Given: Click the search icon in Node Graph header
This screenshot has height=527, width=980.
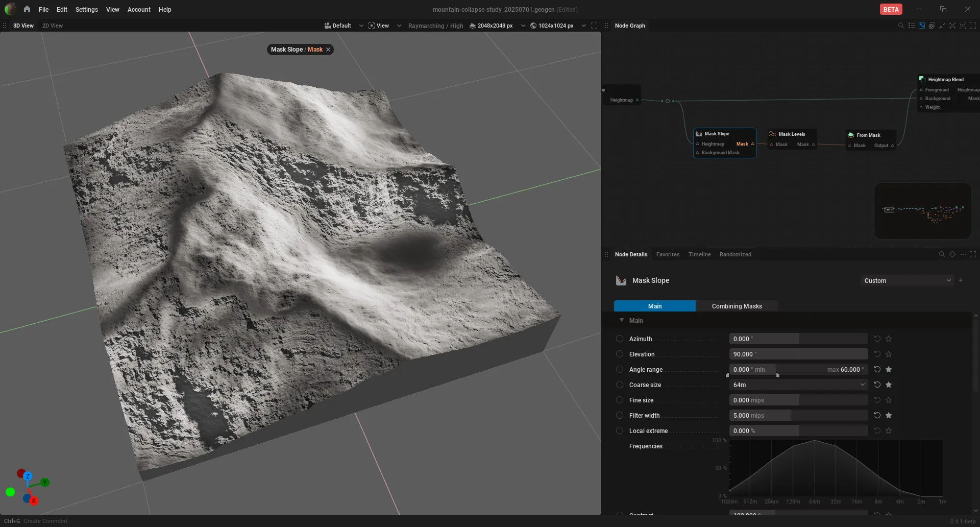Looking at the screenshot, I should [x=901, y=26].
